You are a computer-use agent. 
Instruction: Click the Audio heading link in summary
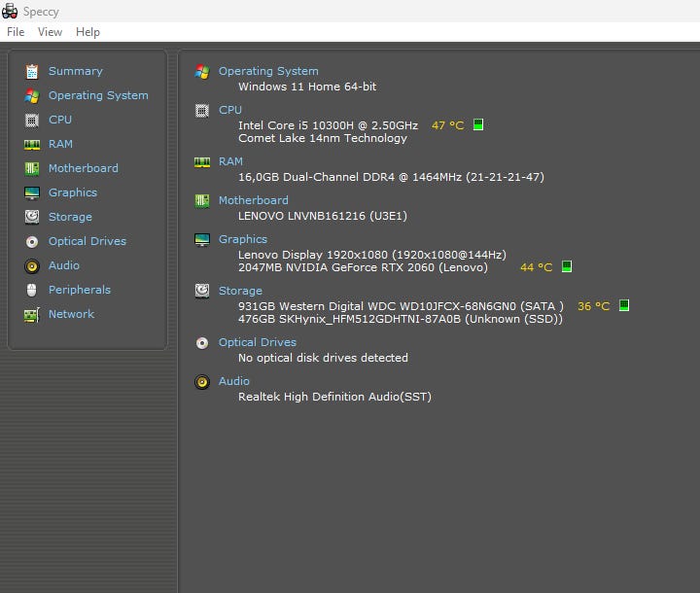[x=234, y=381]
